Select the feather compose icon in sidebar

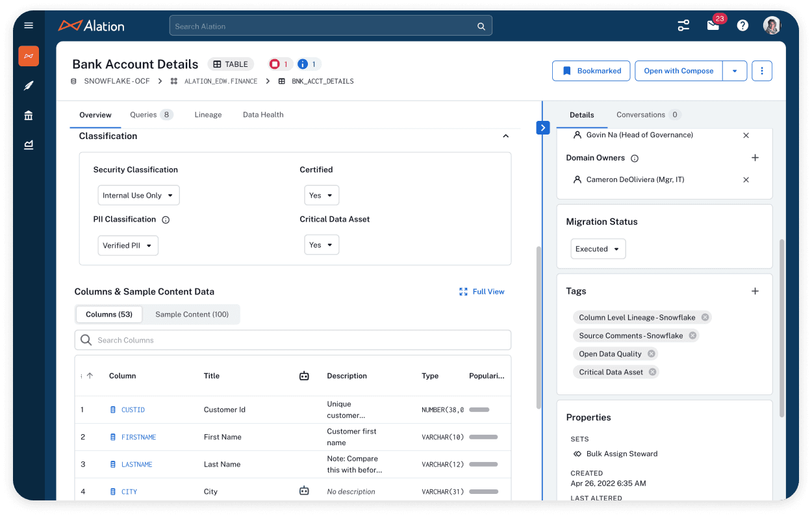(x=28, y=85)
